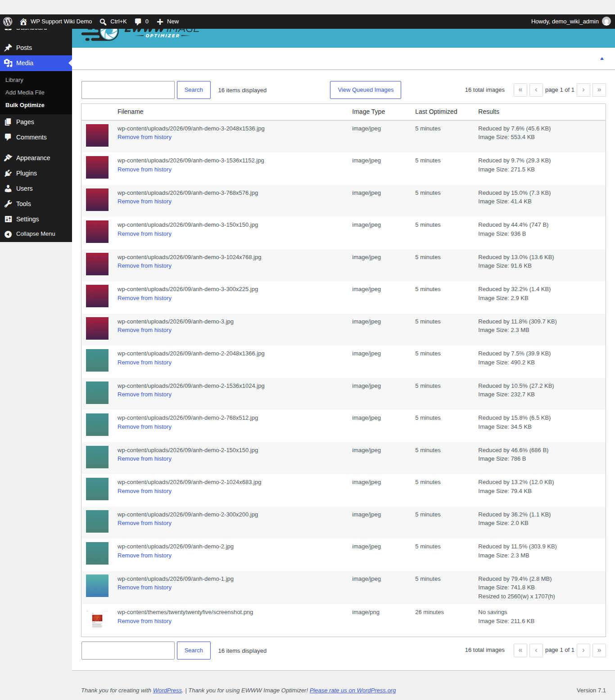Screen dimensions: 615x700
Task: Click the Appearance brush icon
Action: (x=8, y=158)
